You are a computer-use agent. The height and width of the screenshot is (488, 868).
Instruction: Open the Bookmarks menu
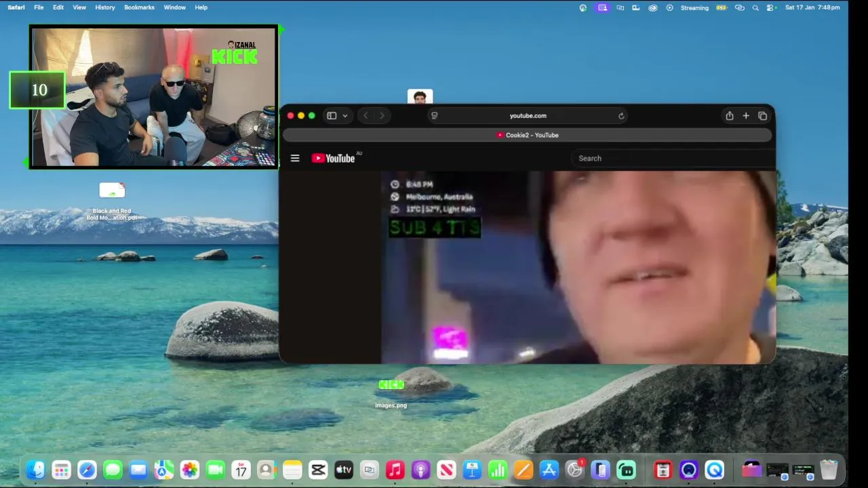[139, 7]
